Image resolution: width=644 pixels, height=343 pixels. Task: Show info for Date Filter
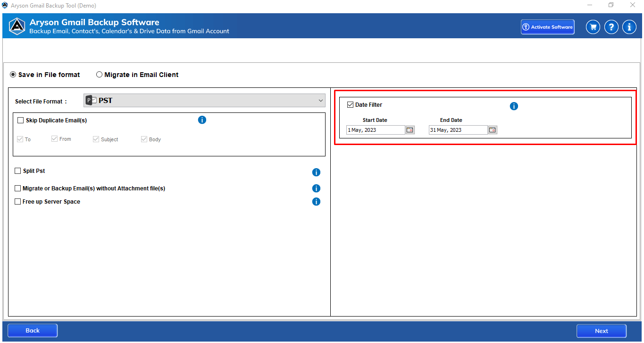click(x=514, y=106)
